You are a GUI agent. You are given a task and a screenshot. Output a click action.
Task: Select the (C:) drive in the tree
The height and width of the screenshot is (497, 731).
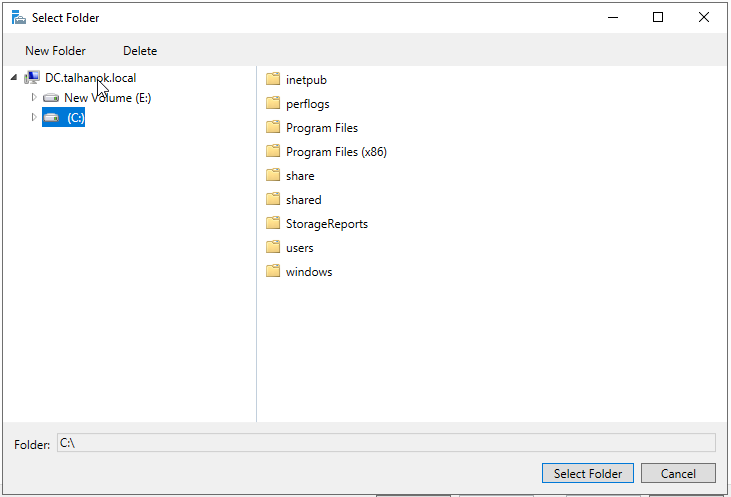click(x=63, y=117)
